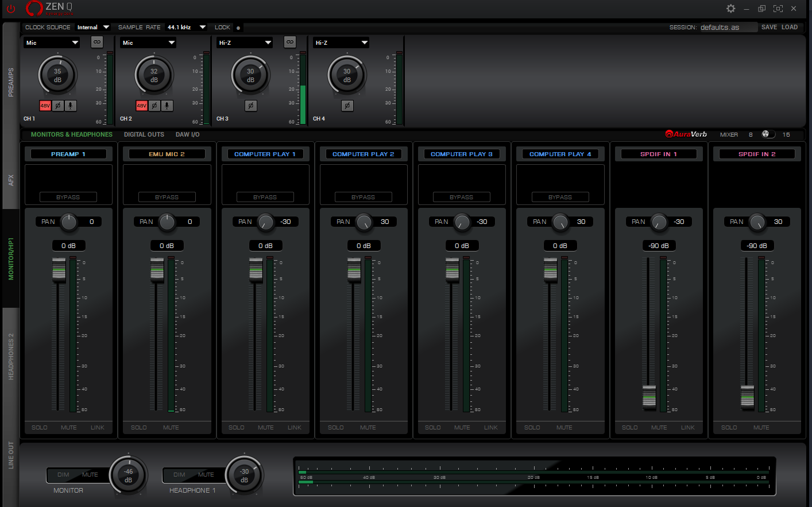Open the CH 2 input type dropdown
The image size is (812, 507).
pos(148,42)
